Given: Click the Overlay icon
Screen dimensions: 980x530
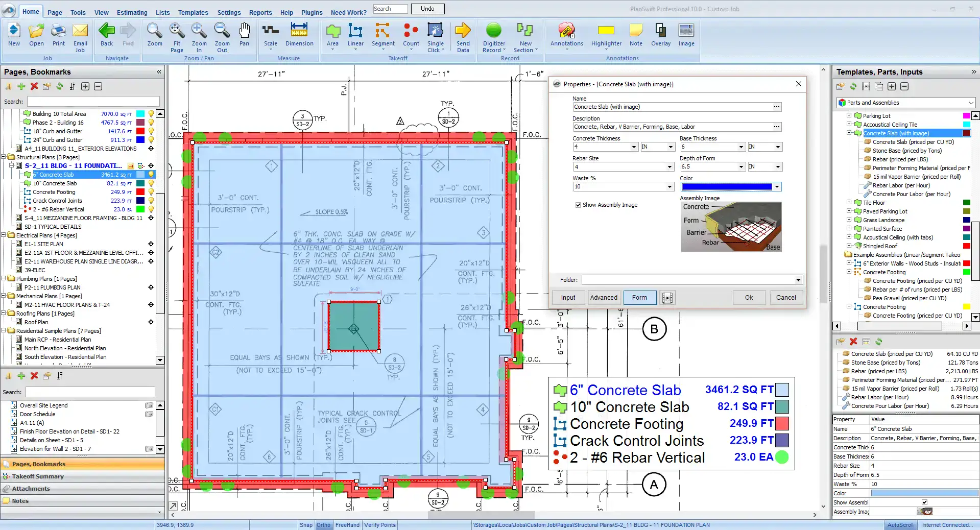Looking at the screenshot, I should pyautogui.click(x=661, y=35).
